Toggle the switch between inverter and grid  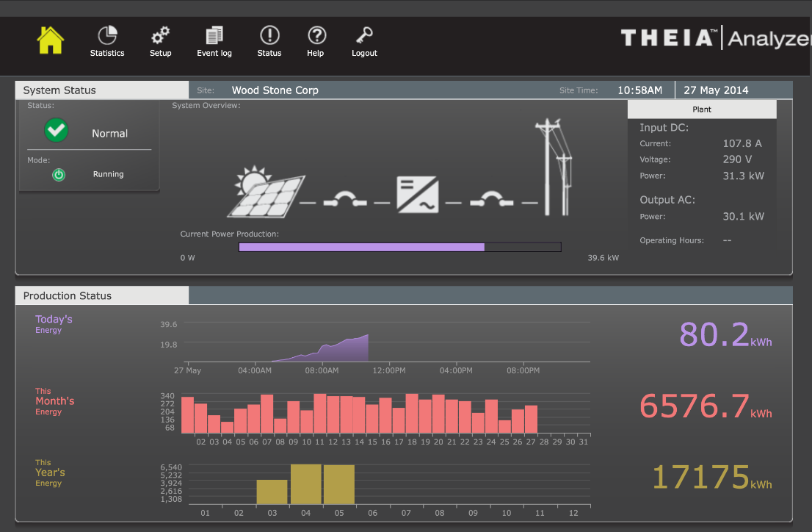(492, 200)
